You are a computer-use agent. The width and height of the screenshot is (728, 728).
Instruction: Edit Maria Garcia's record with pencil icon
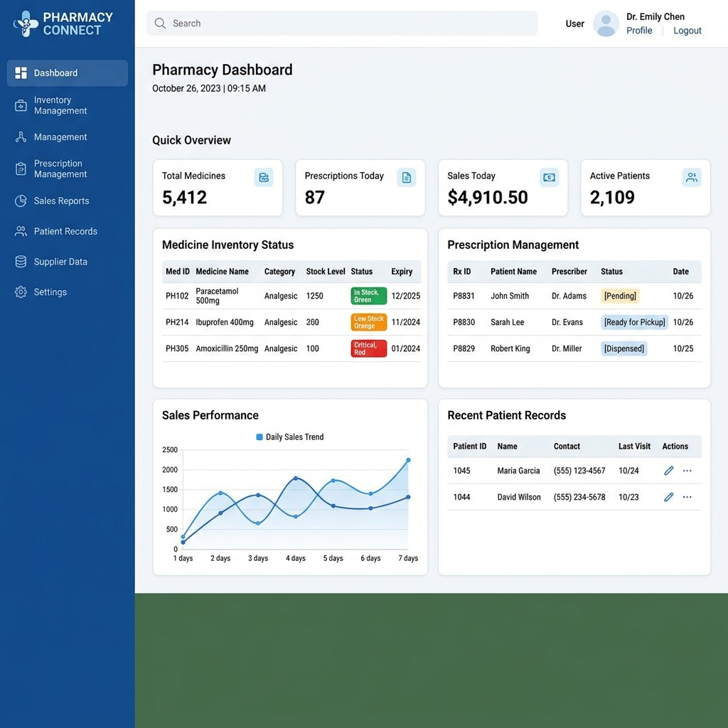(x=668, y=471)
